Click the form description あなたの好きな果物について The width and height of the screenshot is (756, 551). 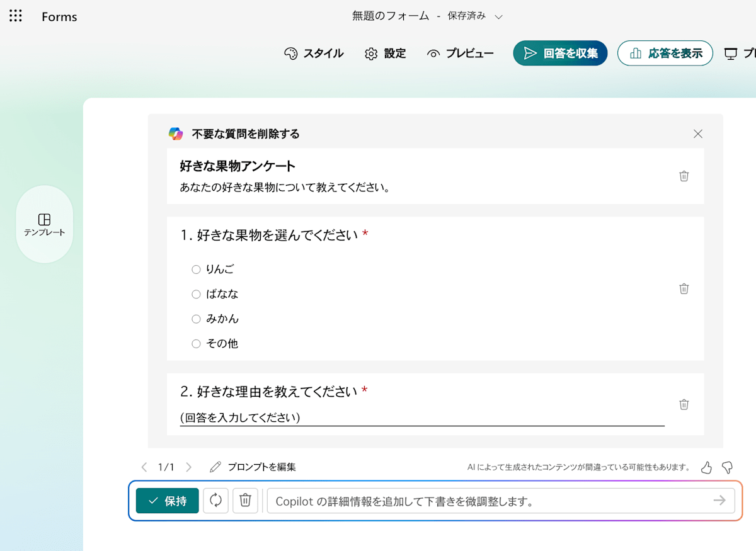pyautogui.click(x=285, y=188)
